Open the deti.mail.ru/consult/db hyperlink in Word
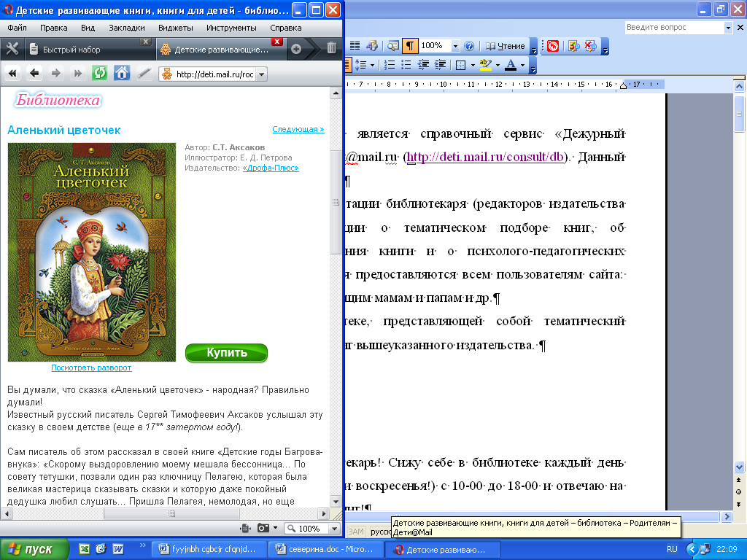The image size is (747, 560). click(x=485, y=157)
